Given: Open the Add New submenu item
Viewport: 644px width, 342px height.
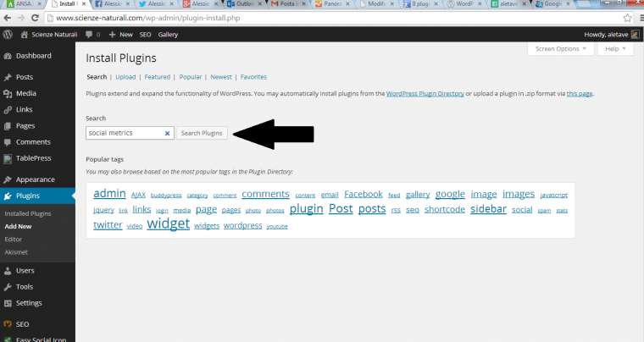Looking at the screenshot, I should [x=18, y=226].
